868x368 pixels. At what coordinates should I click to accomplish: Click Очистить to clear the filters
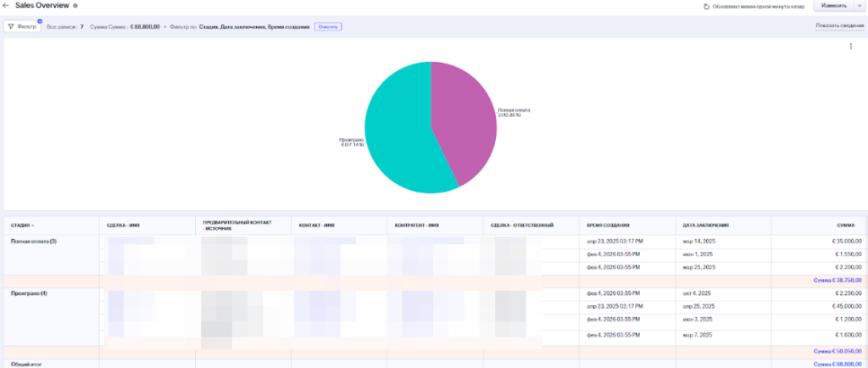[327, 26]
